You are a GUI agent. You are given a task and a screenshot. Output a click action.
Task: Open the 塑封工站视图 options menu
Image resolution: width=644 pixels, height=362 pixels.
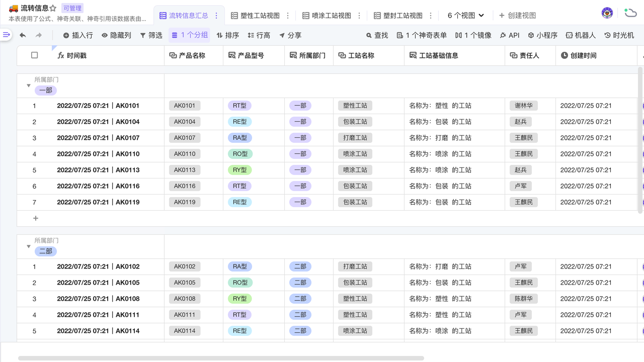pyautogui.click(x=431, y=16)
